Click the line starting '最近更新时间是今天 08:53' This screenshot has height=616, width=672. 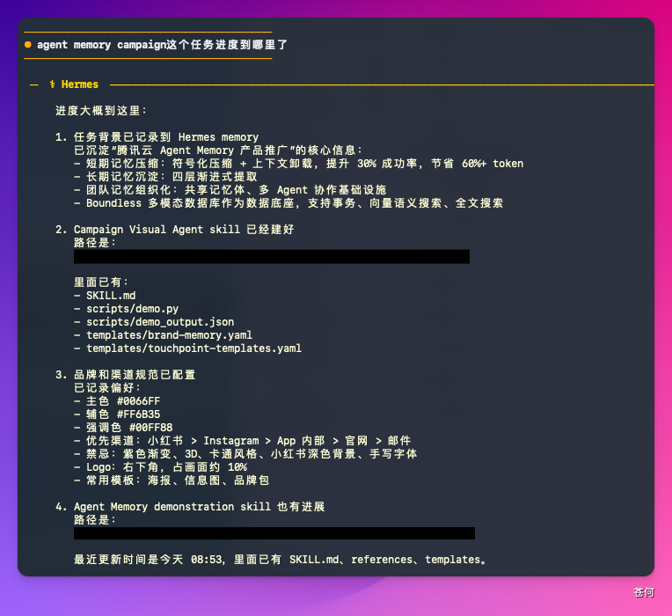click(281, 560)
